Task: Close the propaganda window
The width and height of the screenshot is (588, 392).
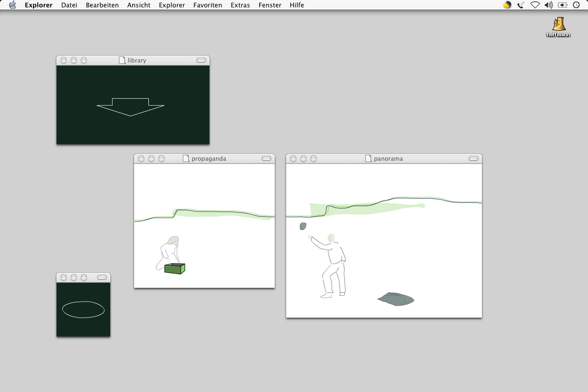Action: pyautogui.click(x=141, y=158)
